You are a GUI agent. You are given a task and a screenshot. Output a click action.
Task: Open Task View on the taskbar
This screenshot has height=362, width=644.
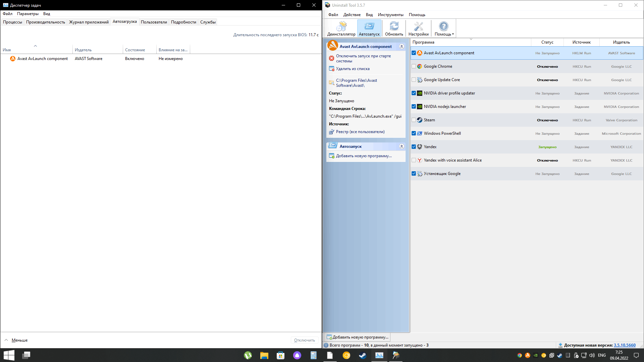[26, 355]
